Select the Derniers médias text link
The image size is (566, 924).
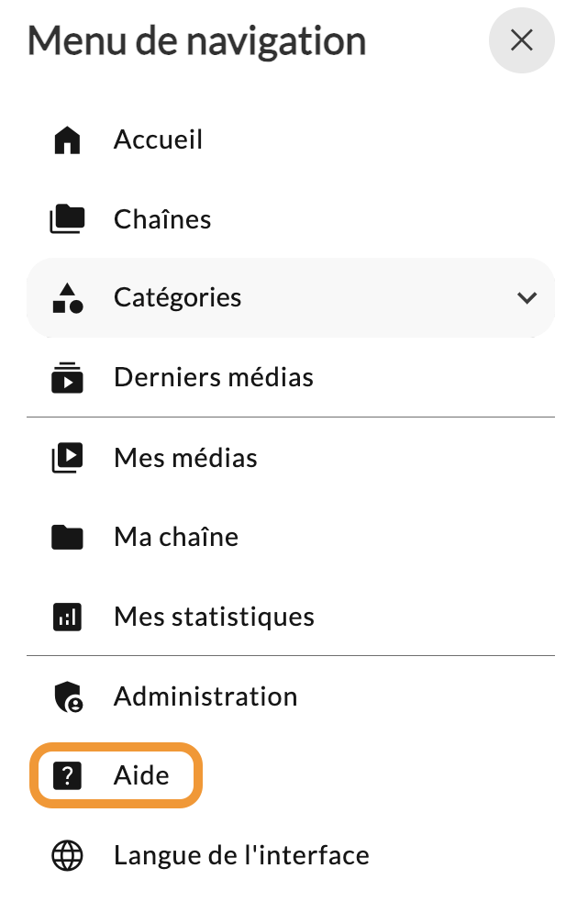tap(213, 377)
